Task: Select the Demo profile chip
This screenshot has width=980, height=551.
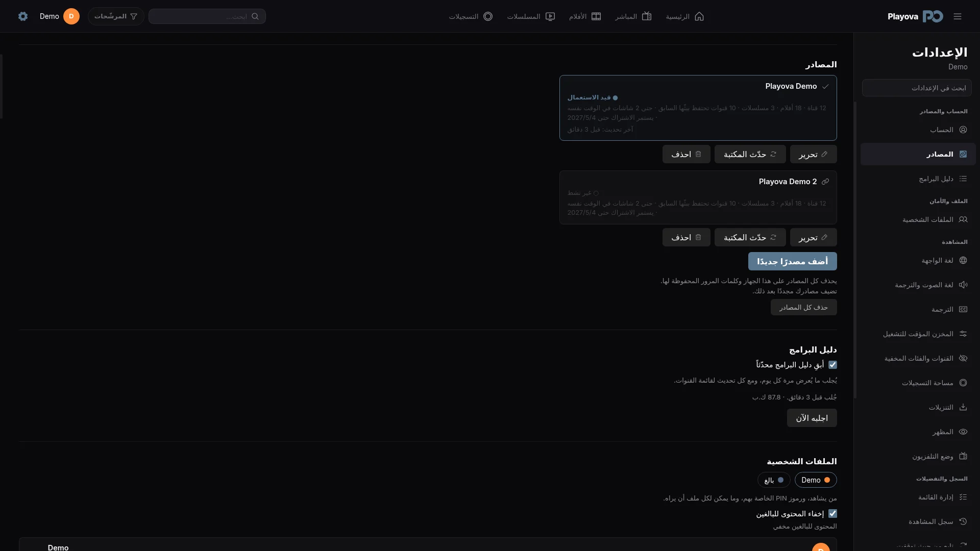Action: pyautogui.click(x=816, y=480)
